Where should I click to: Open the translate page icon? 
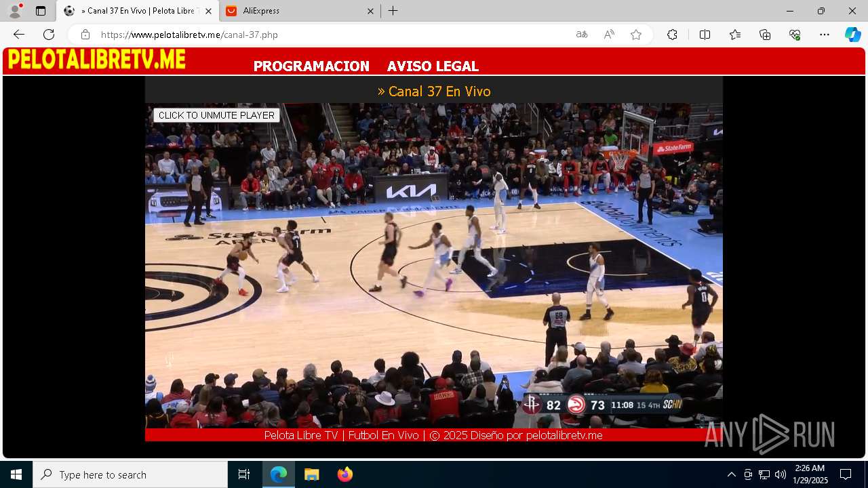pos(582,35)
